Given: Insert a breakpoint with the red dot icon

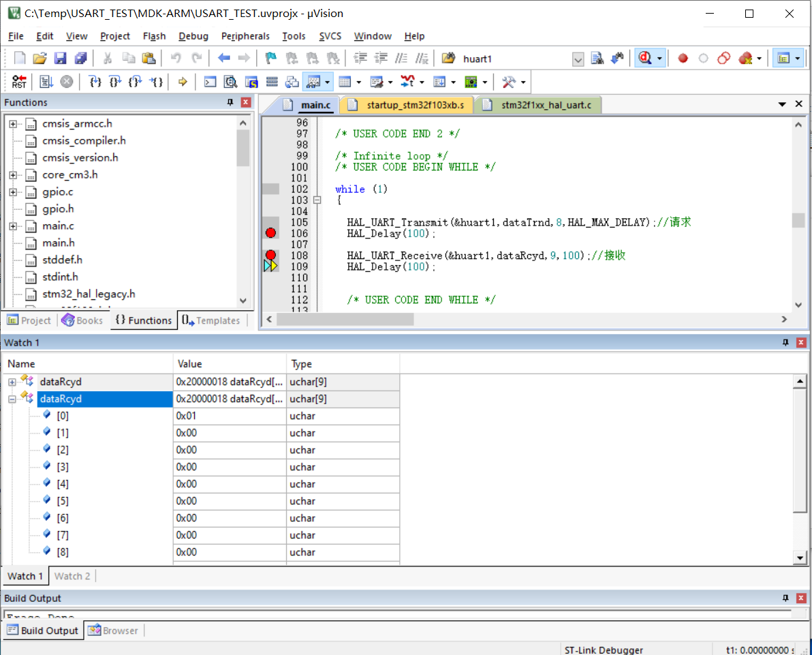Looking at the screenshot, I should tap(683, 58).
